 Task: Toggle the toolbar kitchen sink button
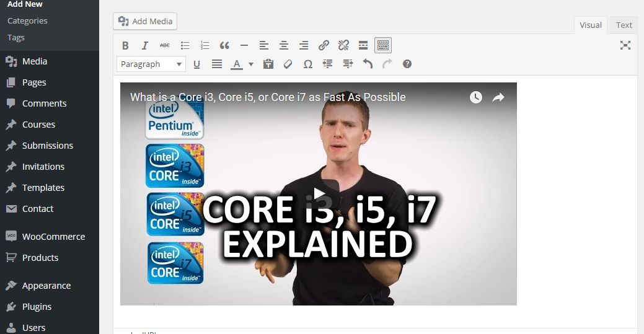383,45
